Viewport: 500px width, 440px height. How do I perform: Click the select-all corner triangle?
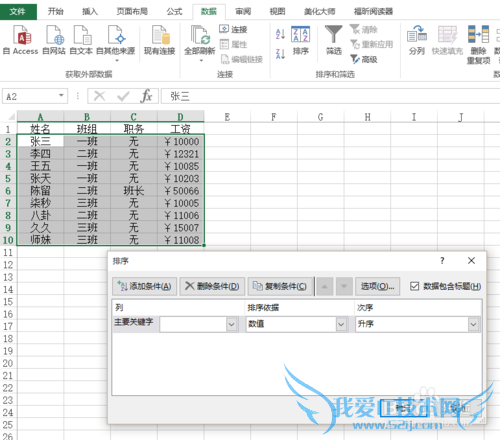coord(11,117)
